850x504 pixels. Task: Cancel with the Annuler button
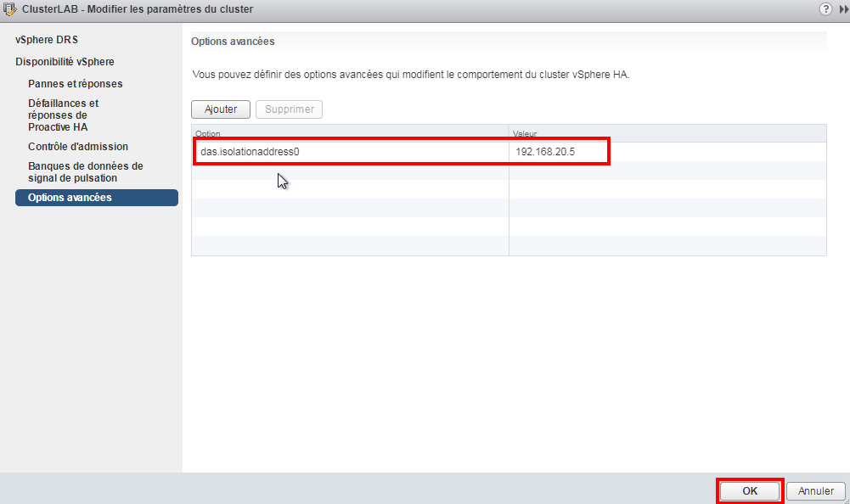click(x=816, y=491)
